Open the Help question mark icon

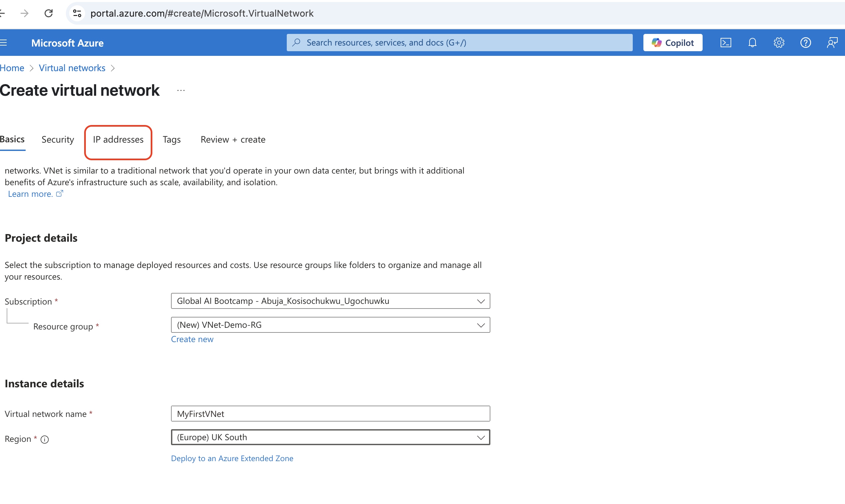coord(805,43)
